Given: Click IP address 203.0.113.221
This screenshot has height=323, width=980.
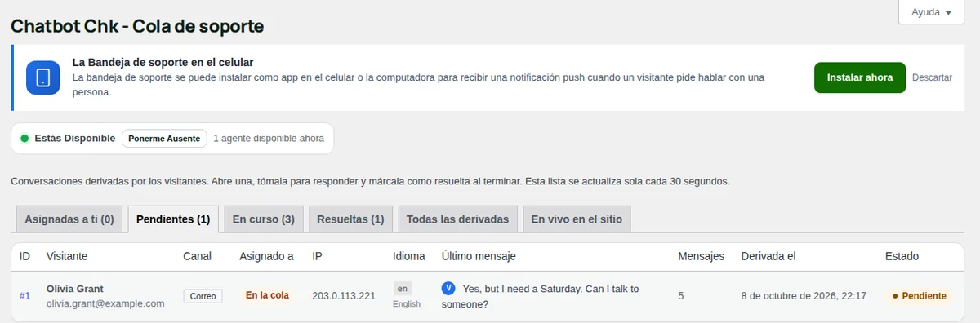Looking at the screenshot, I should (x=344, y=296).
